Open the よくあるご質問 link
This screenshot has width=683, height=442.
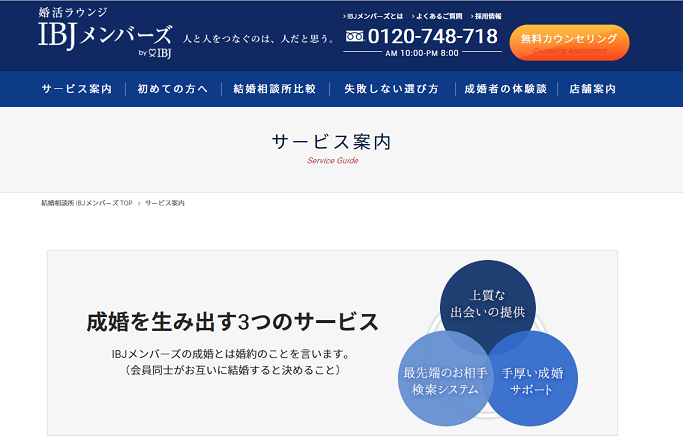pos(439,16)
